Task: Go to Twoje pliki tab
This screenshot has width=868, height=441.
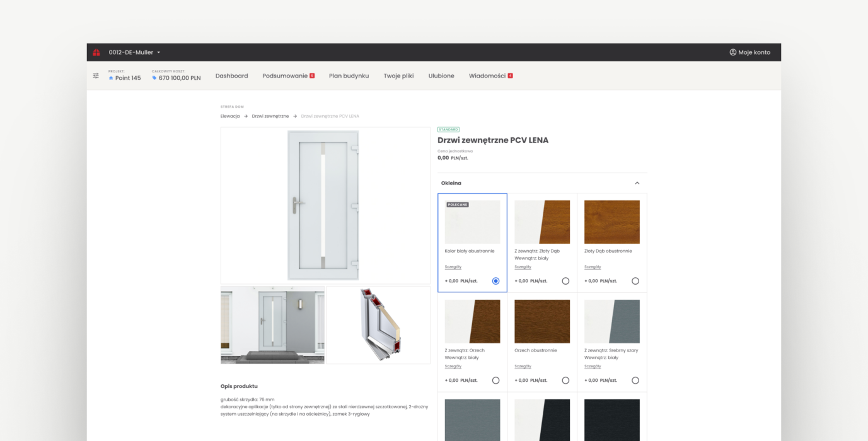Action: [x=398, y=76]
